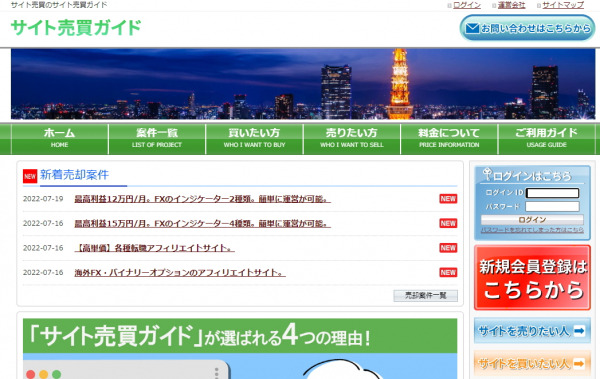Focus the ログインID input field
600x379 pixels.
tap(552, 193)
